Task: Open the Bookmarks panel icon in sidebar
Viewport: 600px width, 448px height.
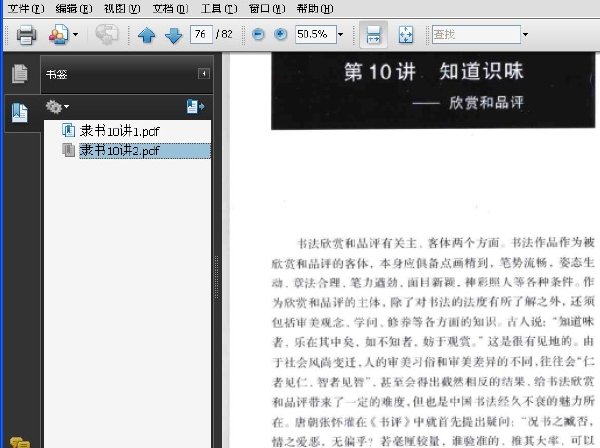Action: (20, 113)
